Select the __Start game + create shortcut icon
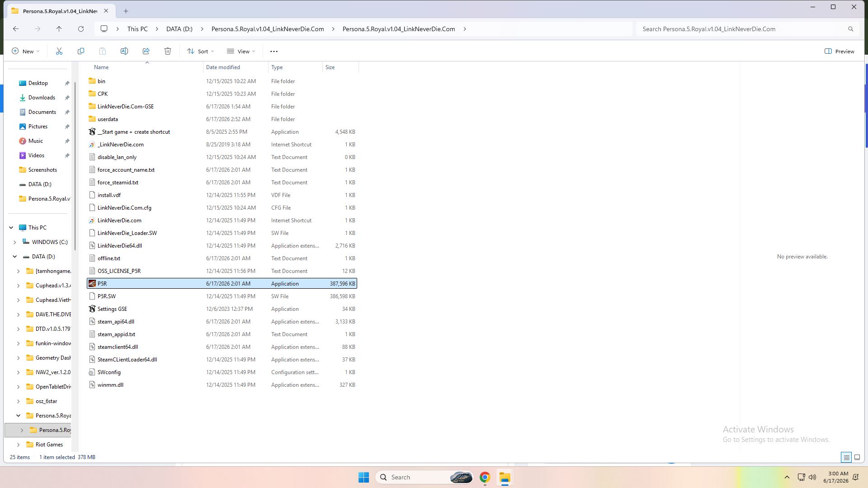 coord(92,132)
